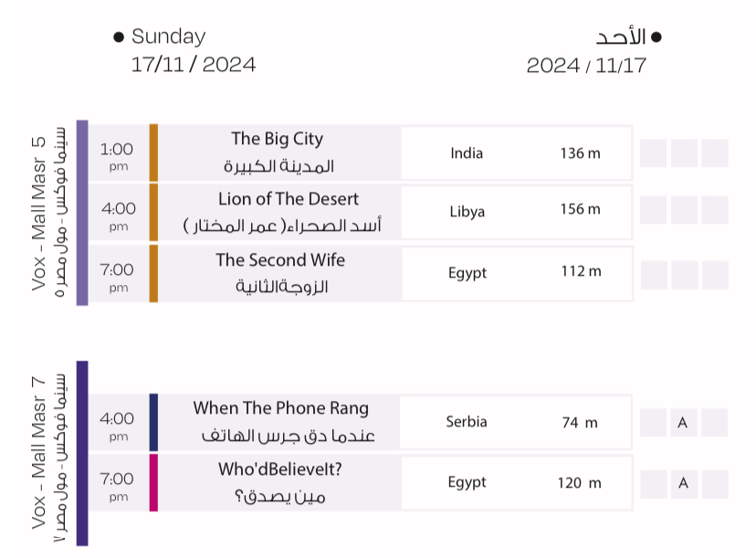Click first empty box in The Big City row
756x558 pixels.
[653, 153]
